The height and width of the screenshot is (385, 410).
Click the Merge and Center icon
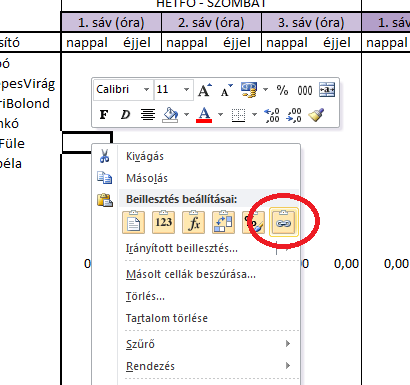(x=327, y=90)
